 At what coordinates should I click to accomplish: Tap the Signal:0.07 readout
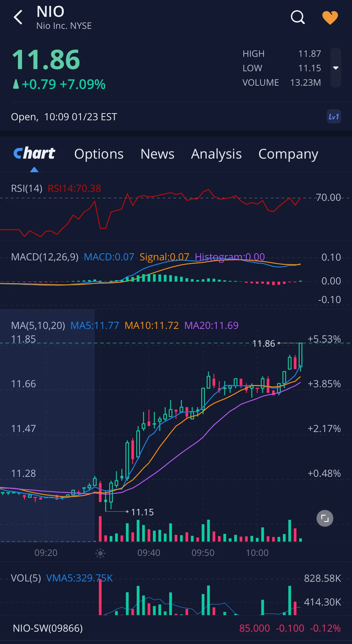click(x=164, y=257)
